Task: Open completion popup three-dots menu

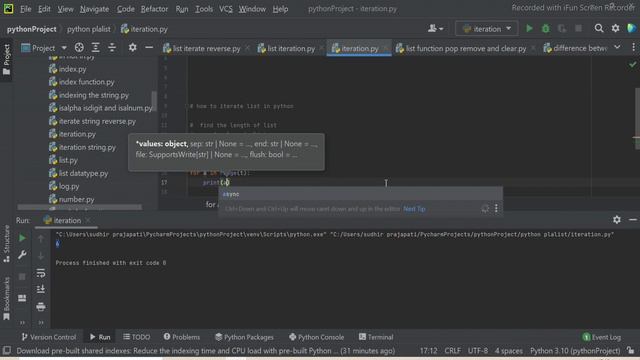Action: 496,209
